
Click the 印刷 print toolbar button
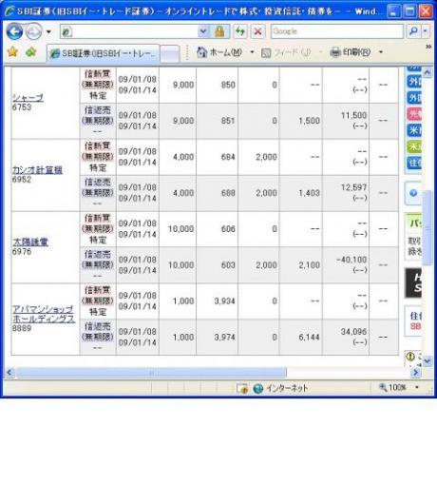coord(350,52)
